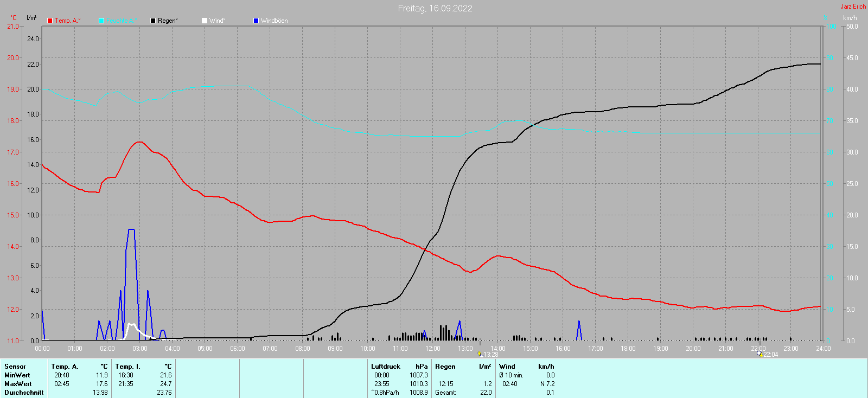Select the Temp. A. sensor column header
Viewport: 868px width, 398px height.
tap(65, 367)
